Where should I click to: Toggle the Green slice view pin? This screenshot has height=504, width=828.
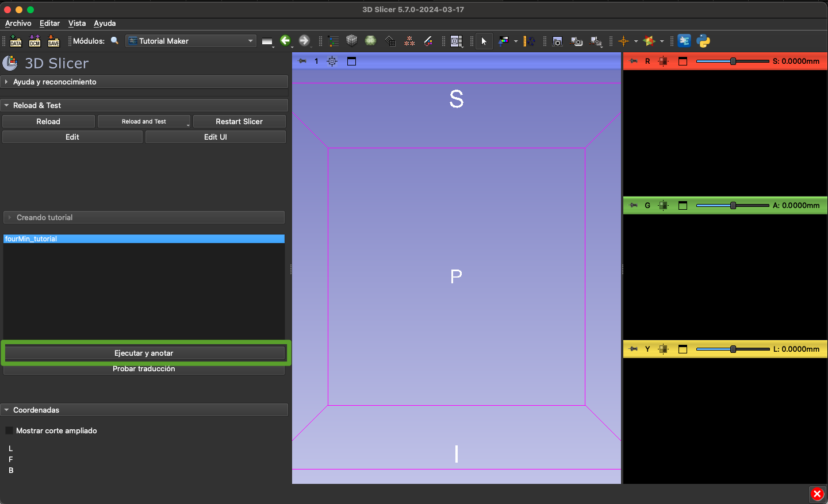tap(634, 205)
